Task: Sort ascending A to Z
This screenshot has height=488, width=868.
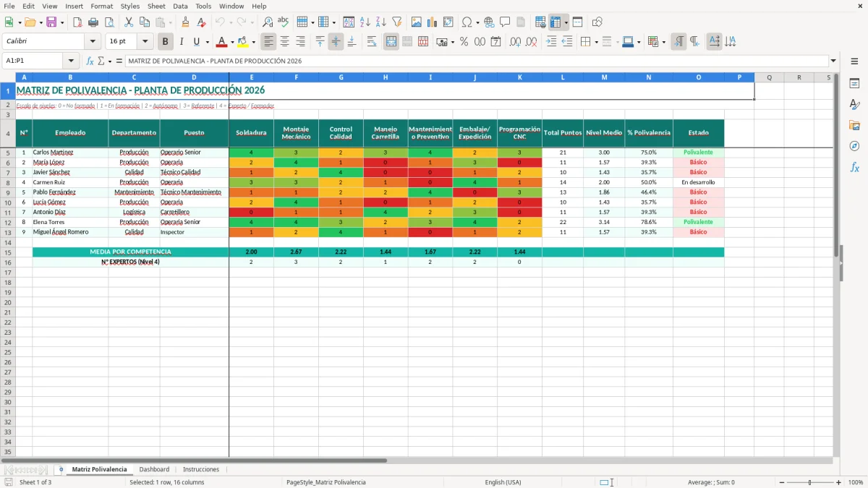Action: click(365, 22)
